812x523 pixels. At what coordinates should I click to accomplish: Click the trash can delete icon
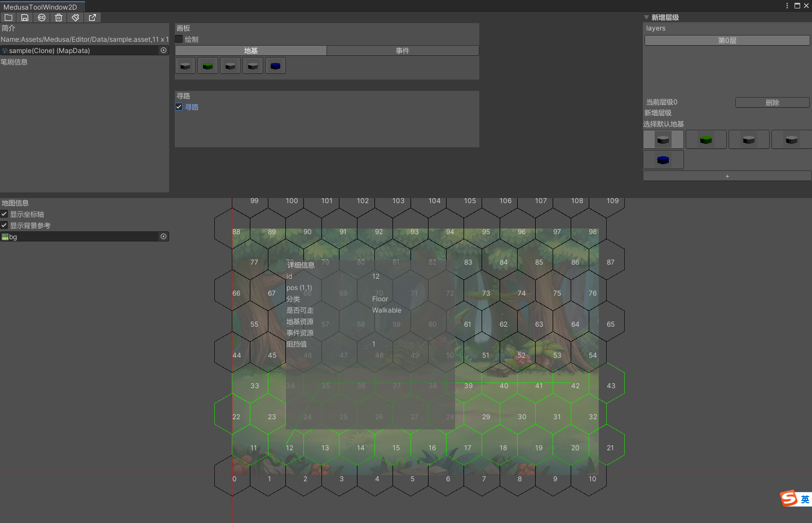(59, 17)
